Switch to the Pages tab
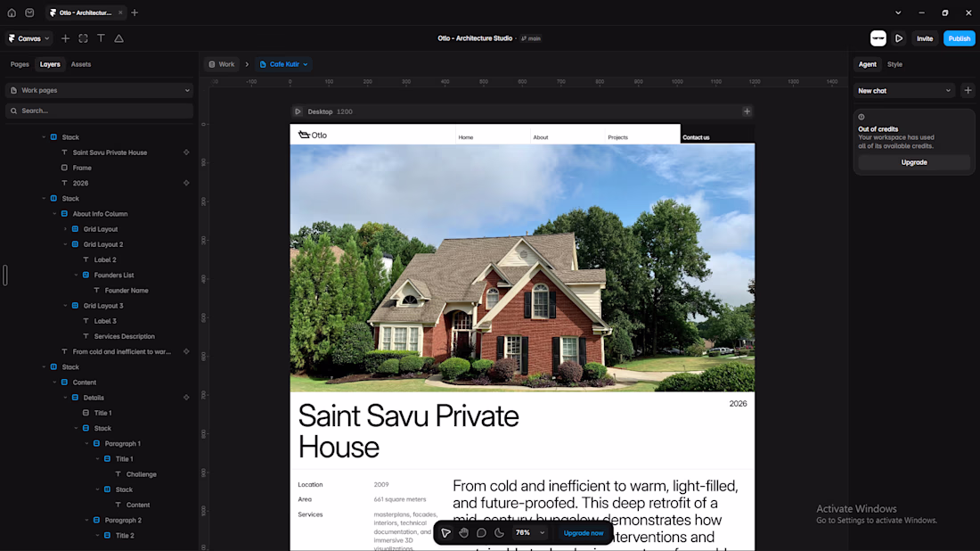This screenshot has width=980, height=551. pyautogui.click(x=20, y=64)
